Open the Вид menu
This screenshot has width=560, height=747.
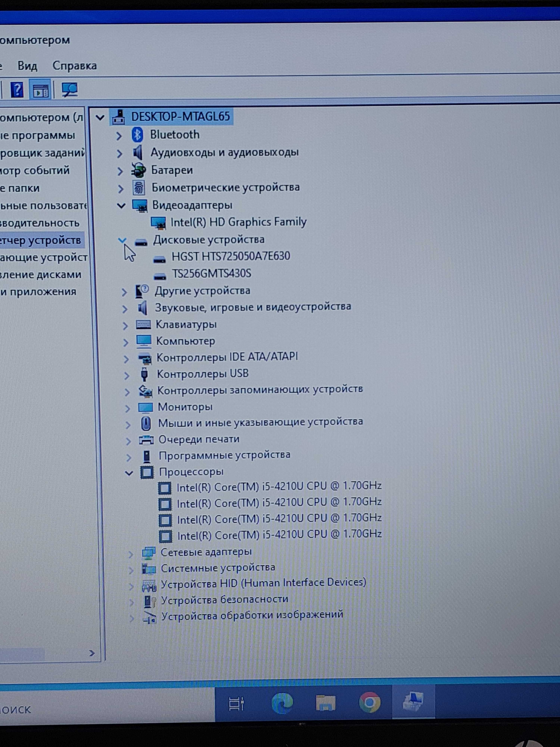point(27,66)
